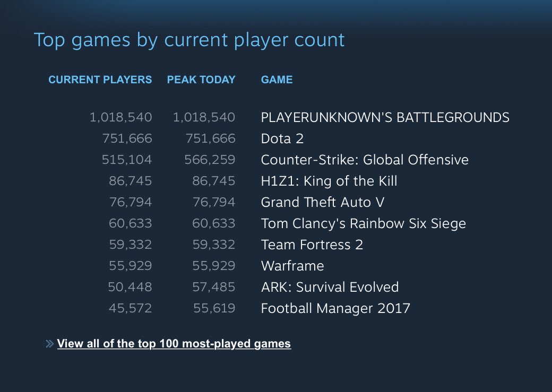The image size is (552, 392).
Task: Click the Top games by current player count heading
Action: [189, 40]
